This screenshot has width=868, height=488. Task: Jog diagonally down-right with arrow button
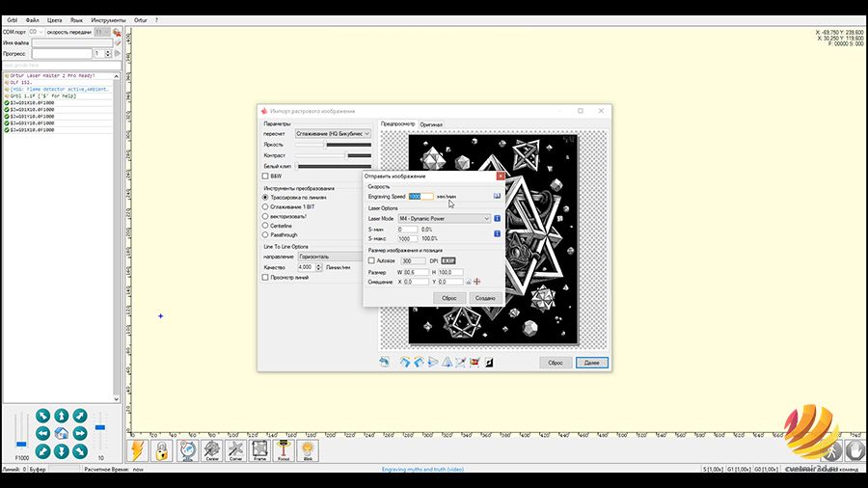click(x=80, y=451)
